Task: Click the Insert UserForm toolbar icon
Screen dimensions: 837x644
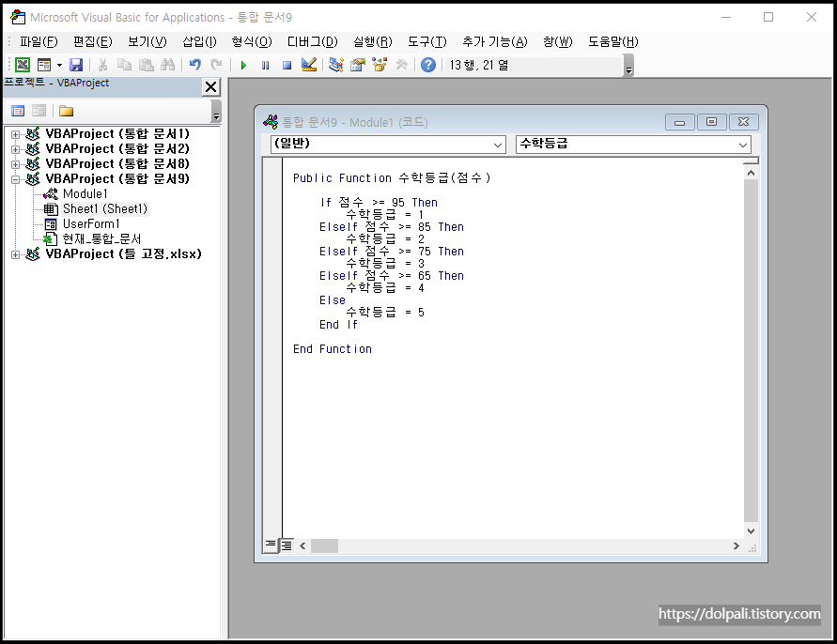Action: click(x=44, y=65)
